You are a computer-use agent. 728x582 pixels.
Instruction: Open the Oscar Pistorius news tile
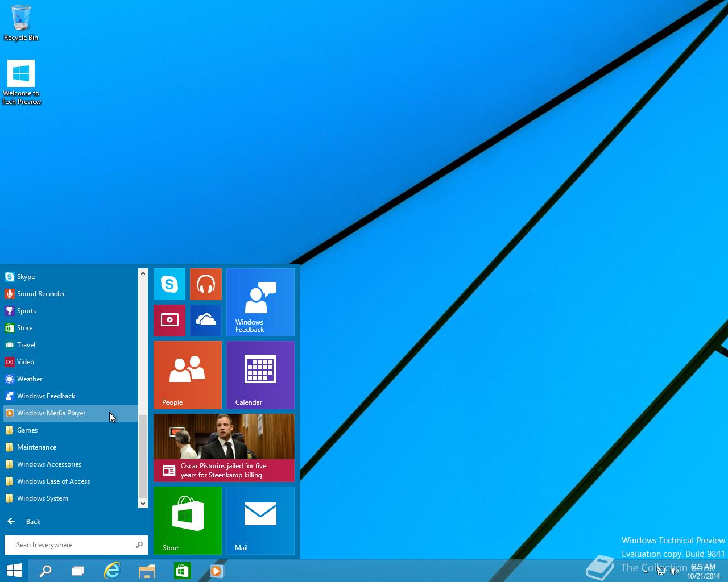point(224,447)
